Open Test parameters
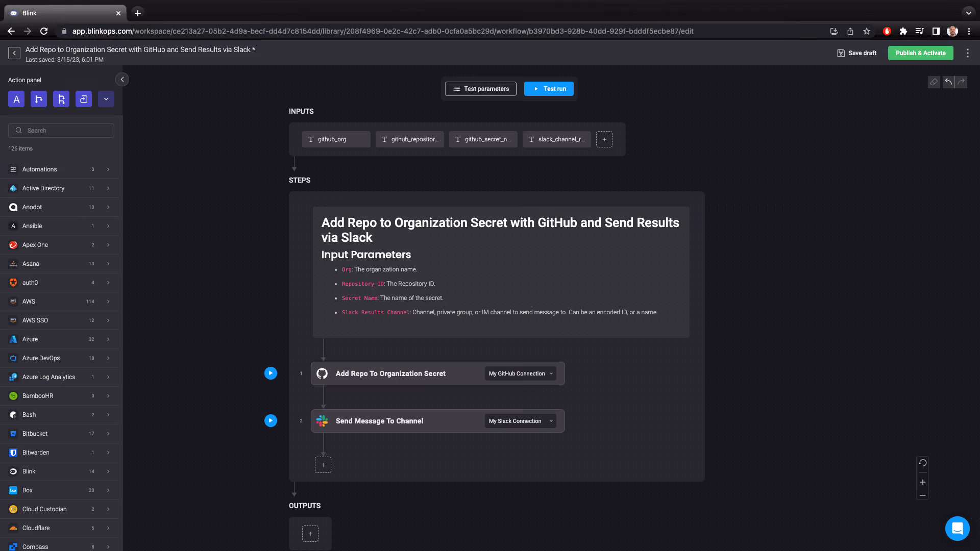Image resolution: width=980 pixels, height=551 pixels. [x=481, y=89]
